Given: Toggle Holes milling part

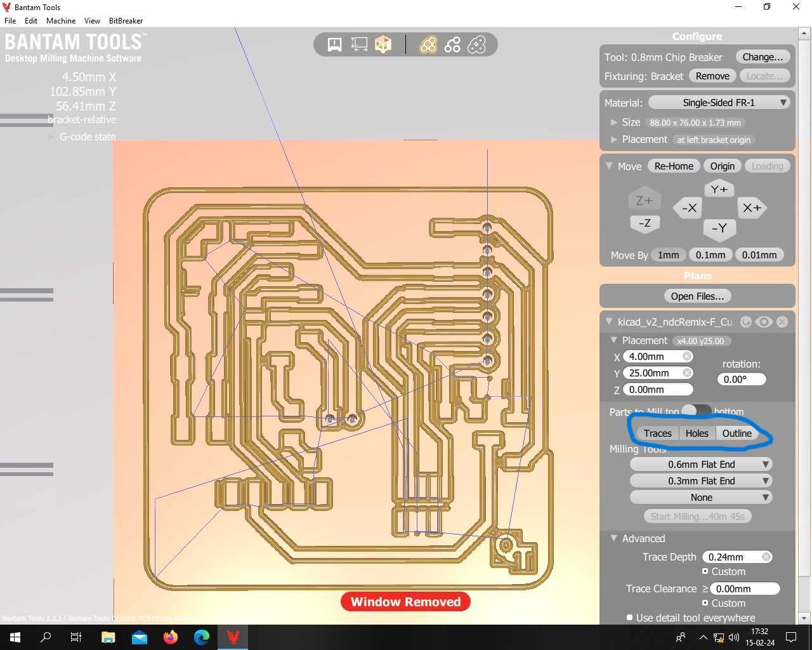Looking at the screenshot, I should point(697,433).
